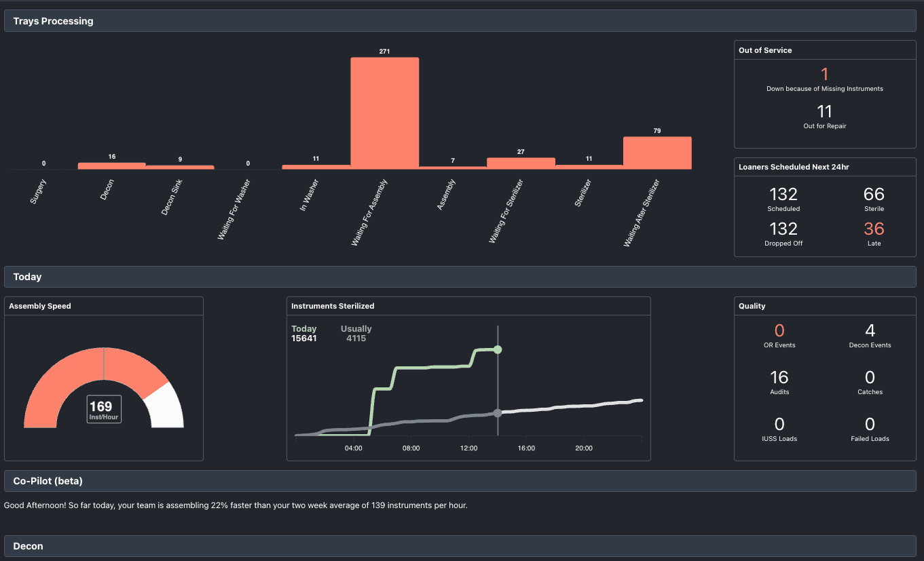Click the 27 value label on the chart
This screenshot has width=924, height=561.
(521, 152)
